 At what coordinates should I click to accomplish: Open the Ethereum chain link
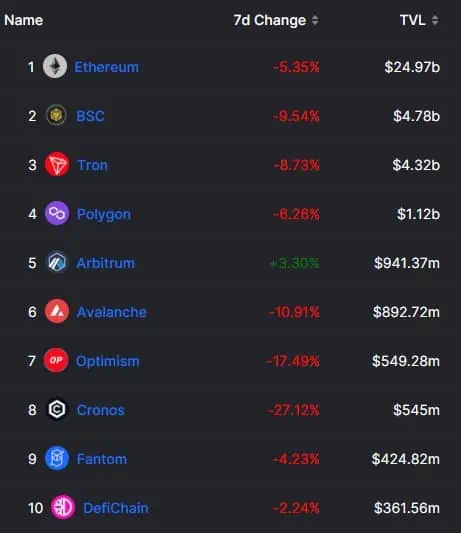click(x=106, y=67)
